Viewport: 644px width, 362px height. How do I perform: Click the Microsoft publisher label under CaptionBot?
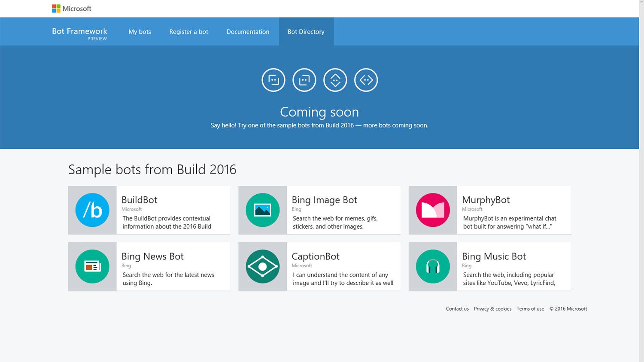coord(302,265)
